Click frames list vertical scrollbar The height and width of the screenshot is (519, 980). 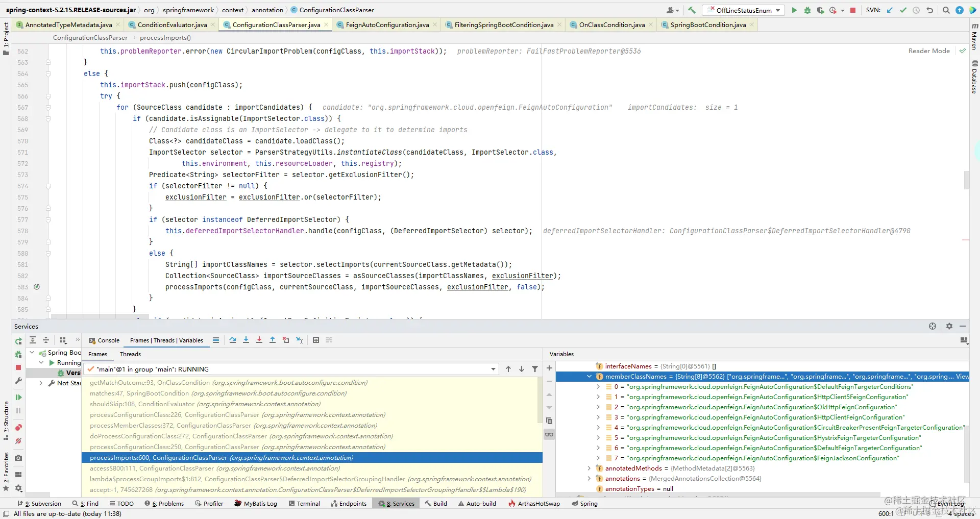coord(540,401)
